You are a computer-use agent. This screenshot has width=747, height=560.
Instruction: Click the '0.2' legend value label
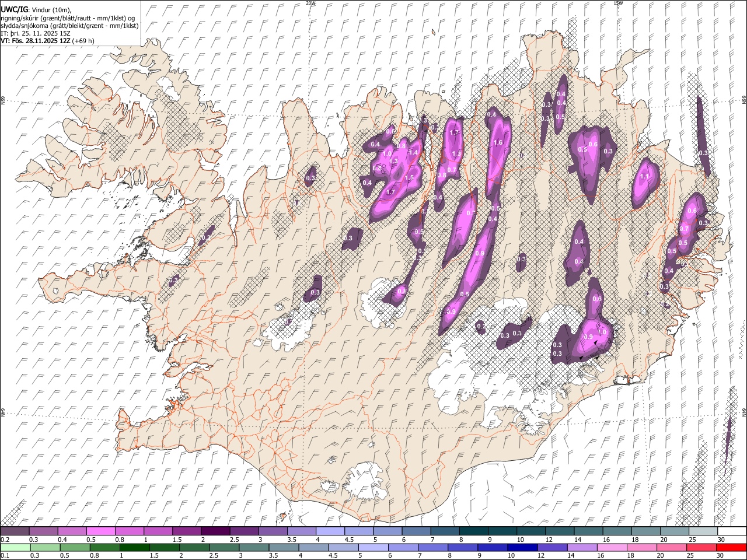tap(5, 540)
